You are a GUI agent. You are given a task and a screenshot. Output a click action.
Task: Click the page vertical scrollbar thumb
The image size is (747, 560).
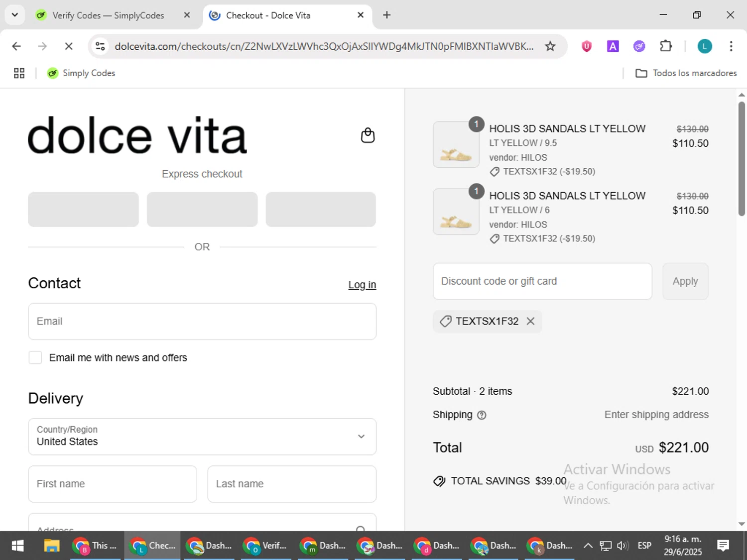(x=742, y=158)
